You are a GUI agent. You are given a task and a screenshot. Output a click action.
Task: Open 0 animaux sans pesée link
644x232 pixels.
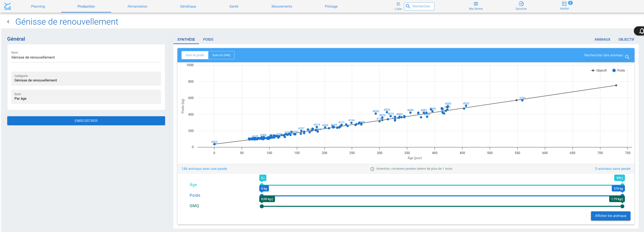point(613,169)
